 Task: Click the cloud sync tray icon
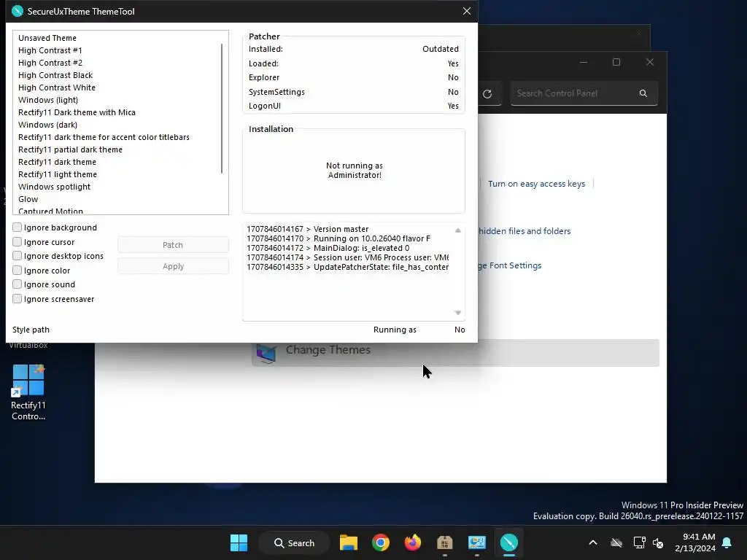[x=616, y=542]
